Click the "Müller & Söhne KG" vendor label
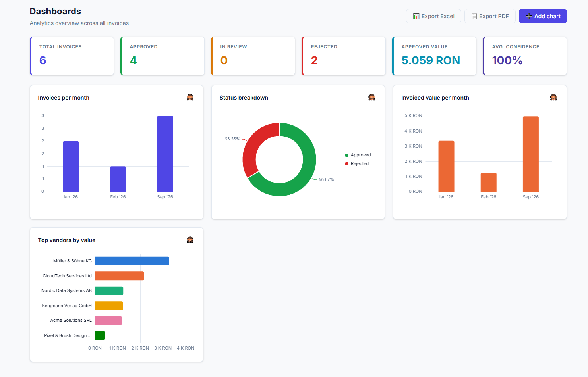Image resolution: width=588 pixels, height=377 pixels. [x=72, y=261]
